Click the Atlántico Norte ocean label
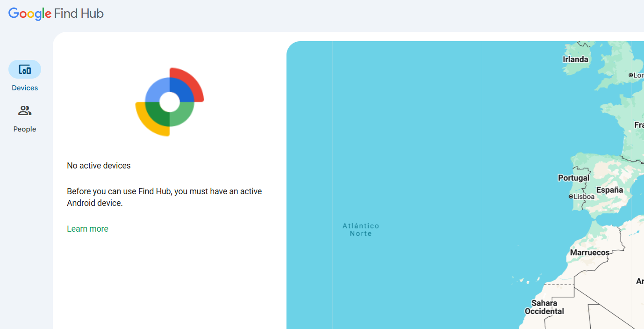Viewport: 644px width, 329px height. pos(361,229)
